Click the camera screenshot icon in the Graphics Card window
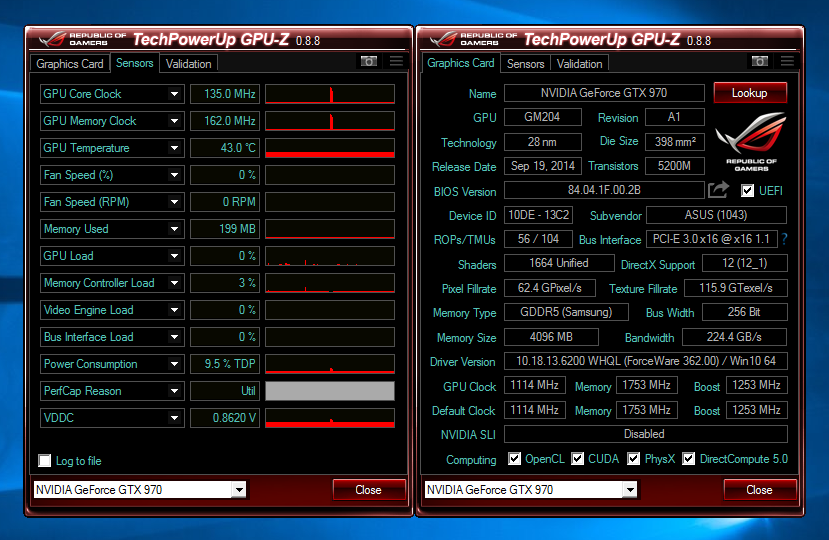 pyautogui.click(x=760, y=61)
